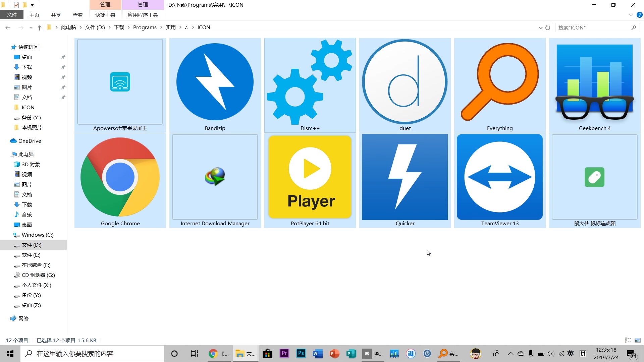Select the duet icon file
Viewport: 644px width, 362px height.
tap(405, 85)
